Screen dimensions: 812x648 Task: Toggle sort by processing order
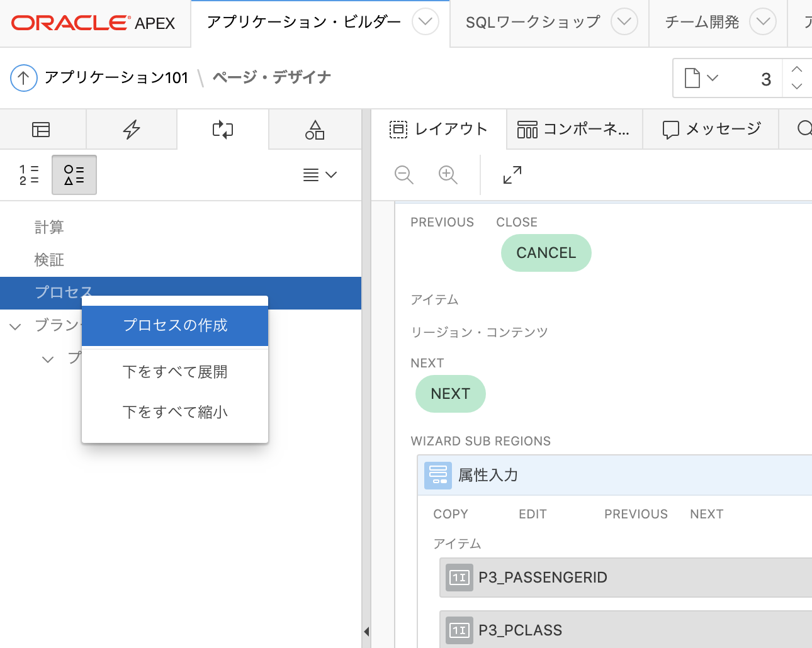point(29,175)
